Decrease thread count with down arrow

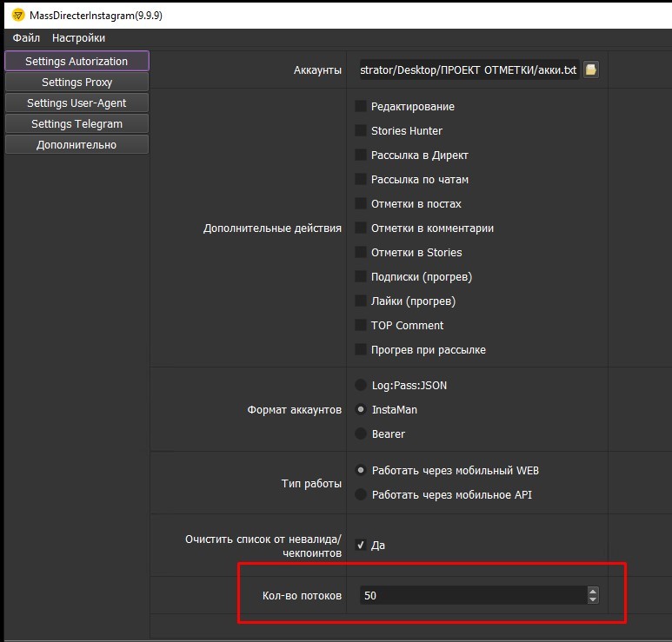593,599
